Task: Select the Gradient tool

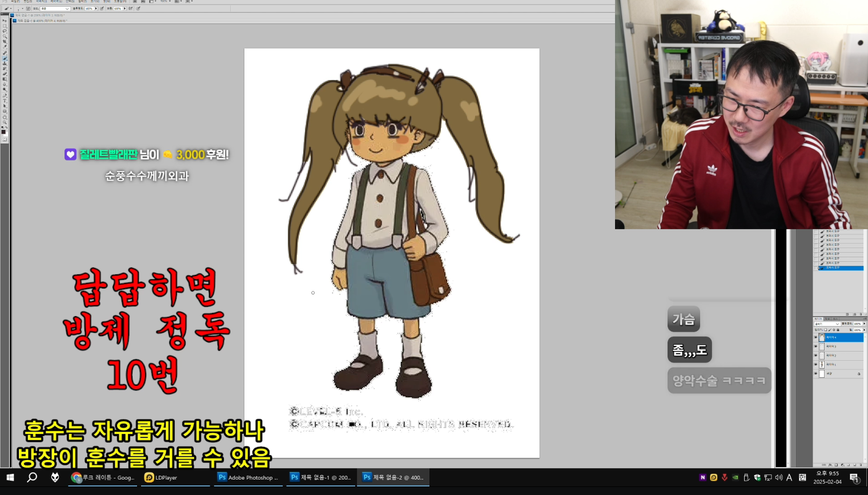Action: [x=5, y=79]
